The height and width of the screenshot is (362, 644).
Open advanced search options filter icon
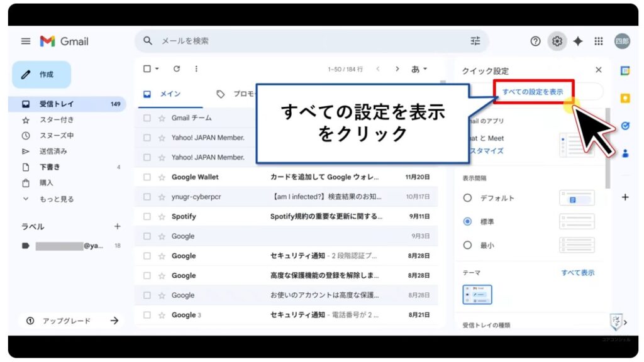[x=475, y=41]
